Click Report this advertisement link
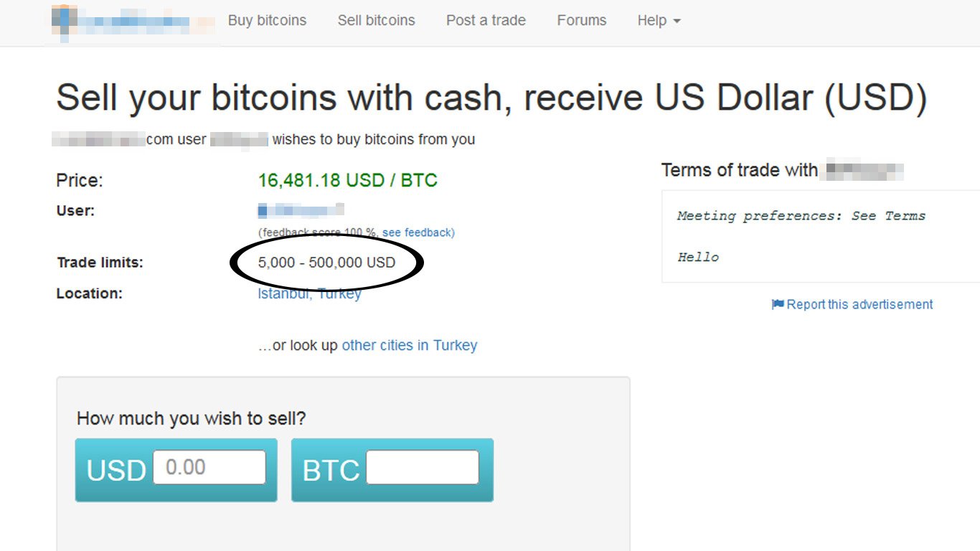 tap(859, 304)
